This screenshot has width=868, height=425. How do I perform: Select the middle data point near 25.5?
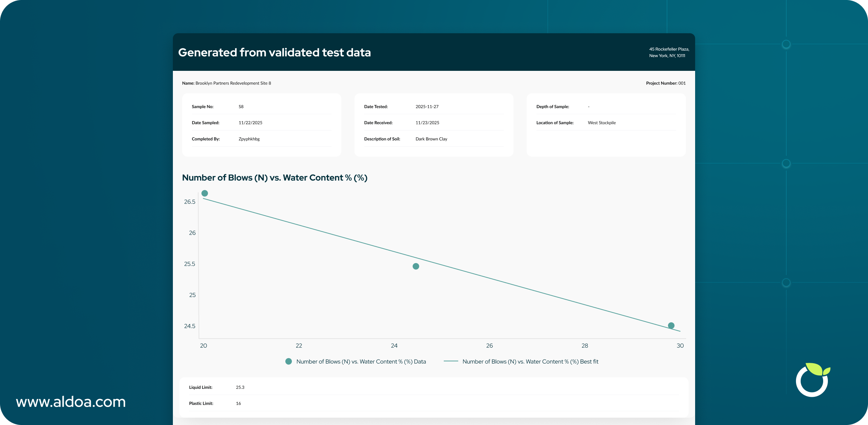(415, 266)
